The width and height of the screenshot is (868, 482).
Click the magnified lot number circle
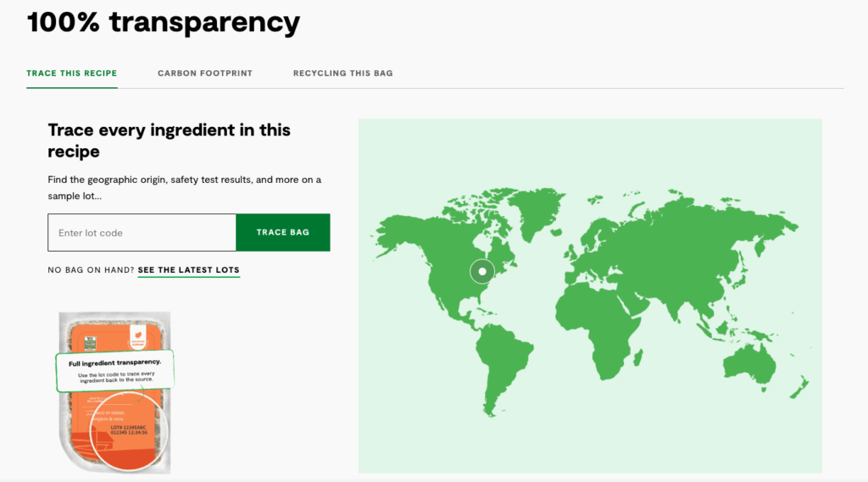[129, 431]
